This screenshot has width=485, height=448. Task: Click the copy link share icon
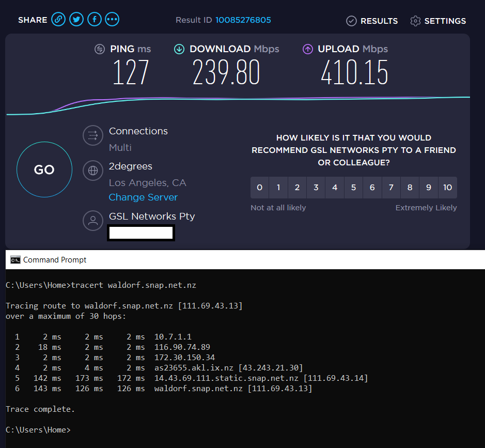click(x=58, y=20)
